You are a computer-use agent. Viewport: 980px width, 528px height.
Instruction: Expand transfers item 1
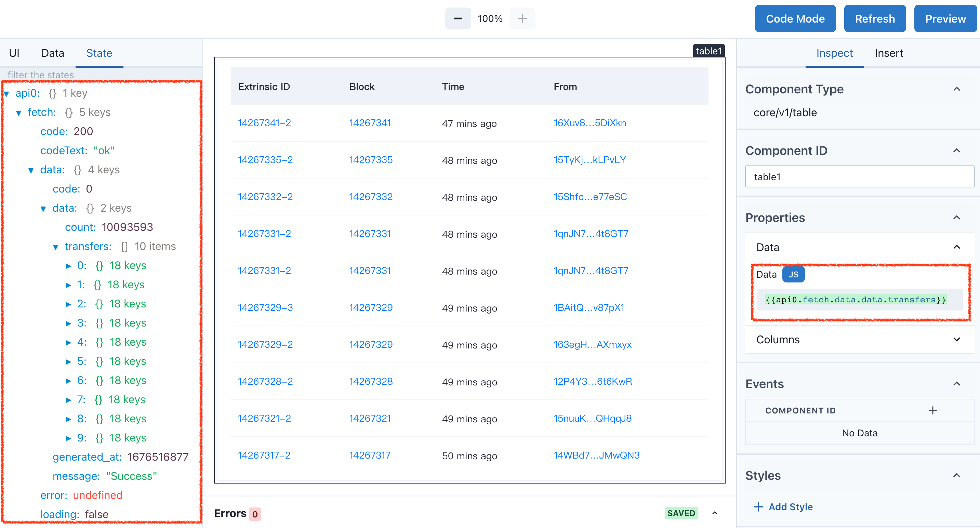pyautogui.click(x=68, y=285)
